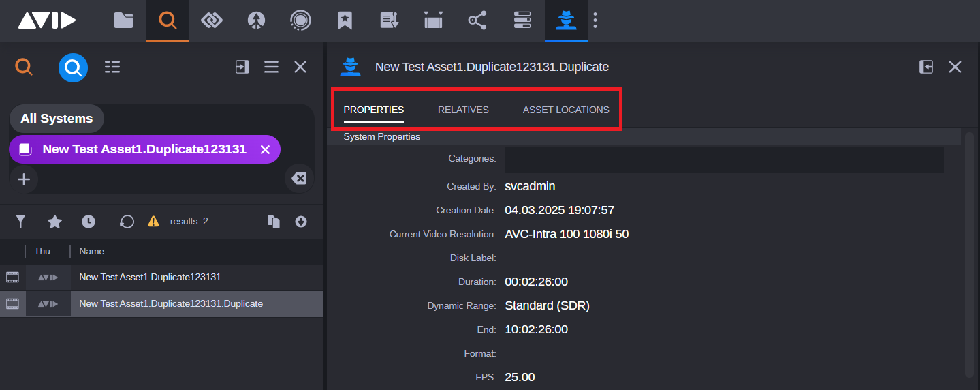Open the vertical three-dots overflow menu
Screen dimensions: 980x390
pyautogui.click(x=595, y=20)
